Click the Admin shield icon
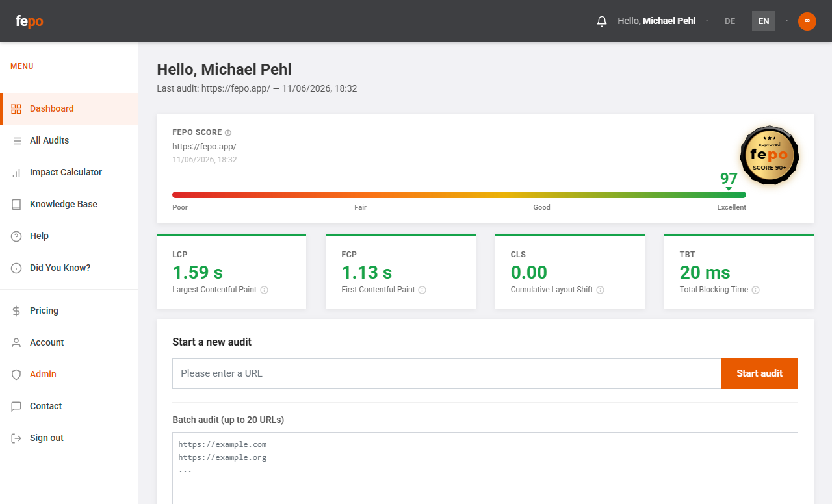 coord(16,374)
